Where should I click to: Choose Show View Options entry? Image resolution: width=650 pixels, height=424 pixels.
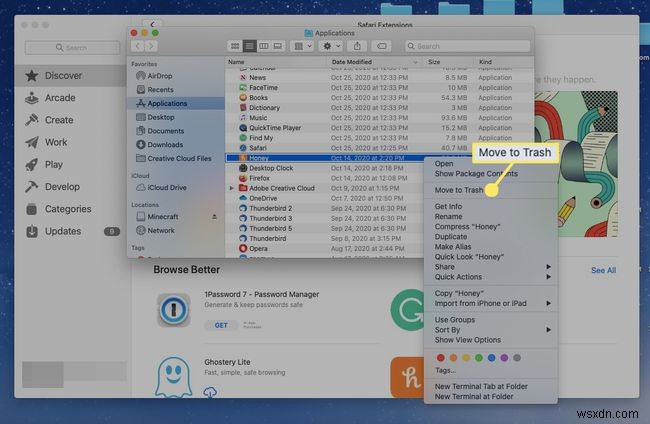(468, 340)
